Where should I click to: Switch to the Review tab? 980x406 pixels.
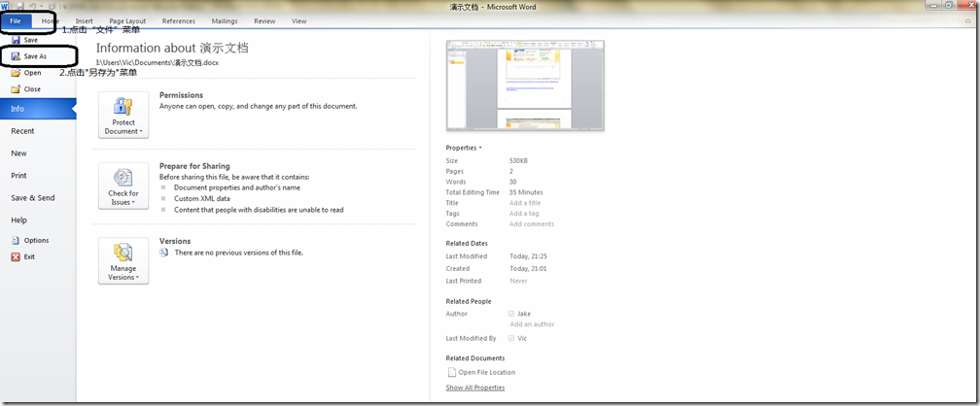pyautogui.click(x=264, y=21)
